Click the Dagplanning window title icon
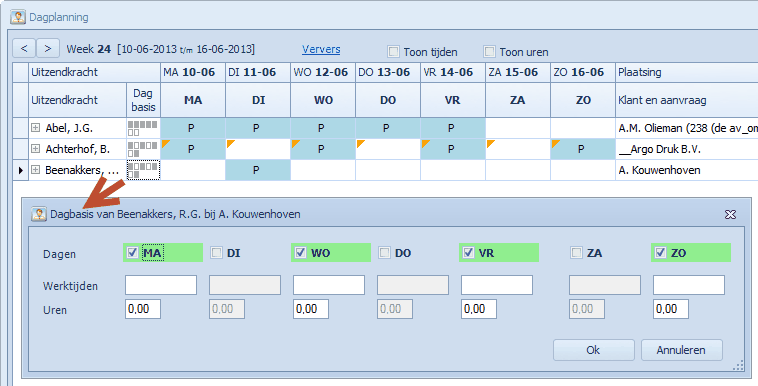This screenshot has width=758, height=386. point(18,17)
